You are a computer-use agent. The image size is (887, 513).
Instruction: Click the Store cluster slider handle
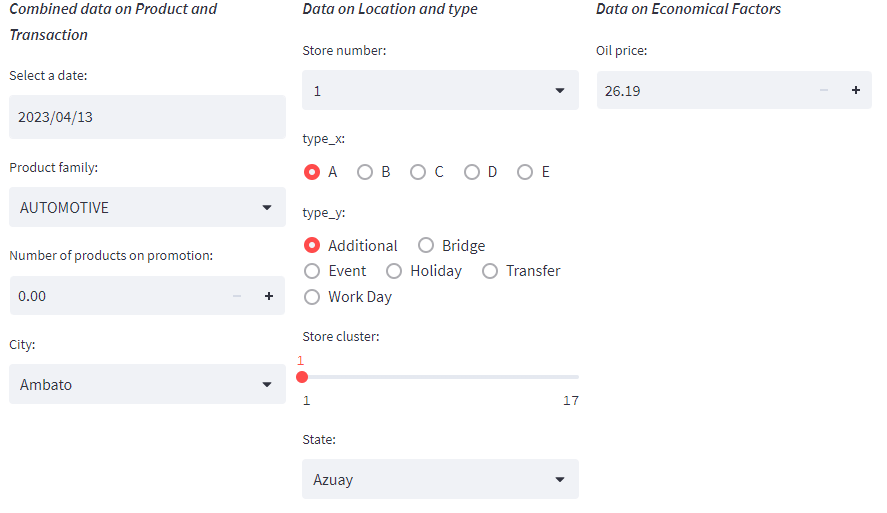tap(302, 377)
